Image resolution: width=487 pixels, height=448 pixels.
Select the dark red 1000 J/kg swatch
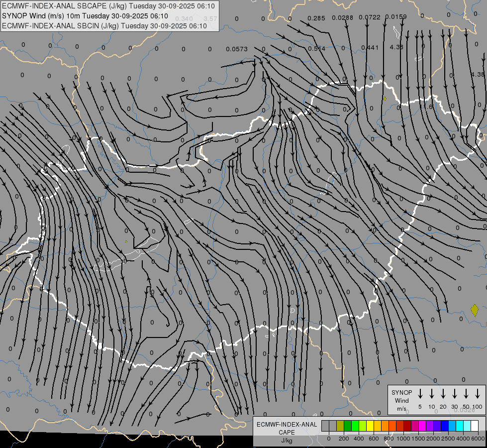[x=407, y=426]
